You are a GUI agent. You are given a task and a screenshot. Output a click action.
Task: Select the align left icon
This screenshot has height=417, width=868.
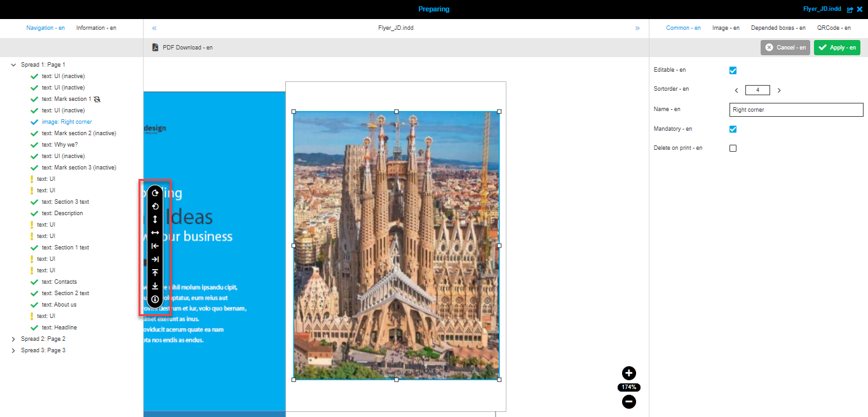coord(155,246)
